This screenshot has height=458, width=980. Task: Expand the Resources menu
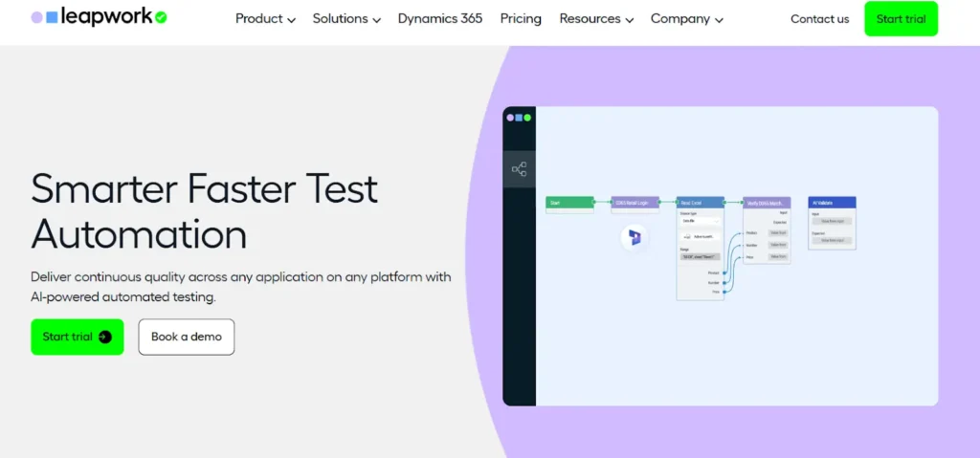coord(597,19)
